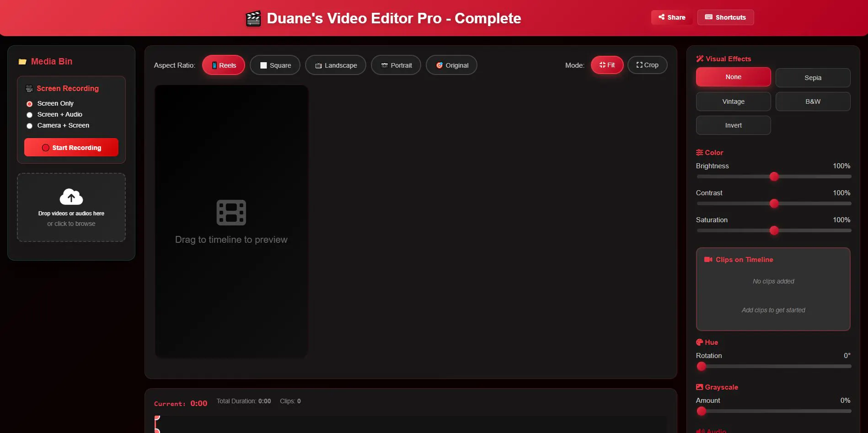The height and width of the screenshot is (433, 868).
Task: Apply the Invert visual effect
Action: (x=733, y=125)
